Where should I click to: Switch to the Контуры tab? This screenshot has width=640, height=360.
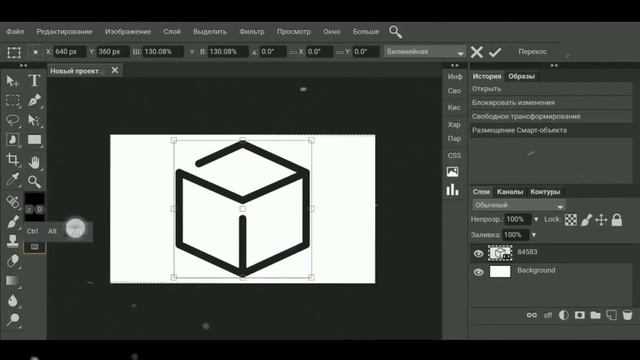pos(545,191)
